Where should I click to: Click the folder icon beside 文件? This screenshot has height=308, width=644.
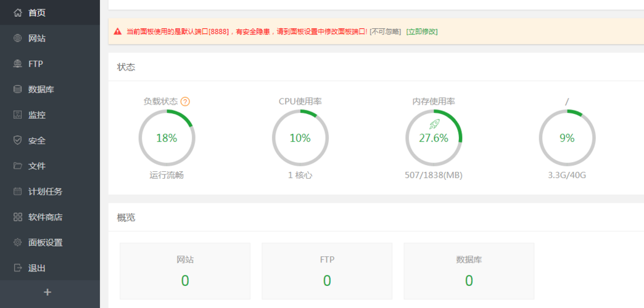pos(17,166)
